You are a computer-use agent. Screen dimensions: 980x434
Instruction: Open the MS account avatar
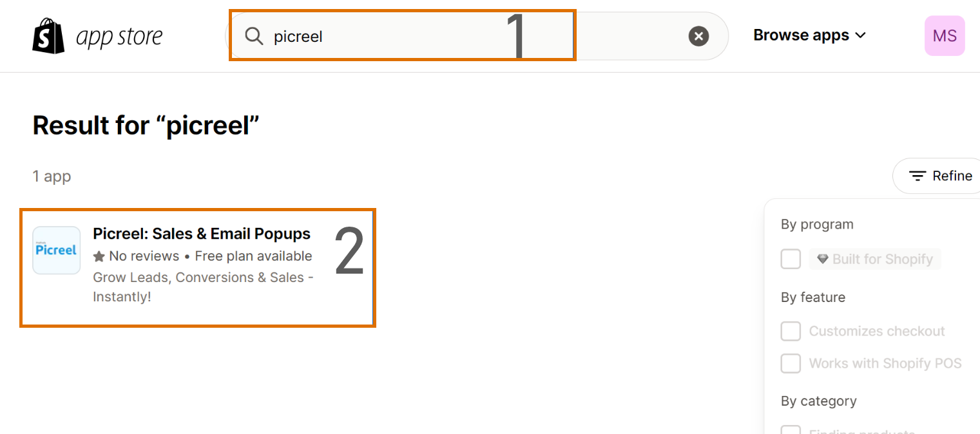tap(944, 36)
